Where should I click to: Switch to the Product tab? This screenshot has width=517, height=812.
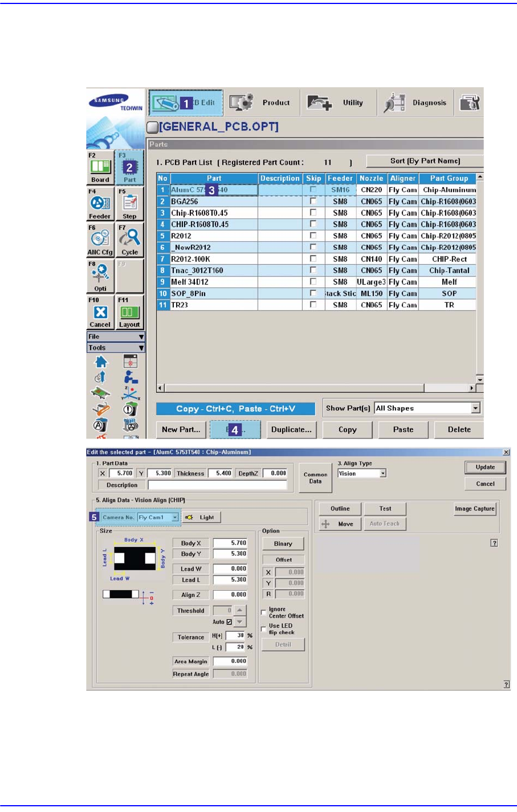tap(261, 103)
